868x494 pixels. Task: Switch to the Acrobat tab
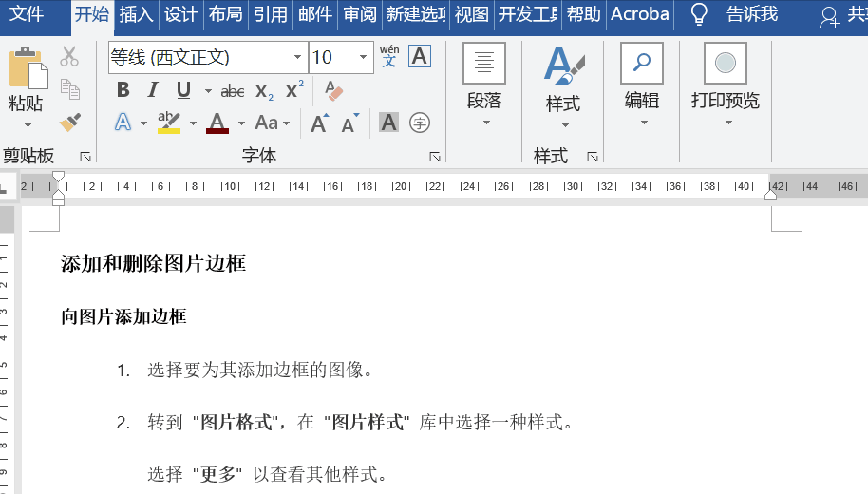pos(640,14)
